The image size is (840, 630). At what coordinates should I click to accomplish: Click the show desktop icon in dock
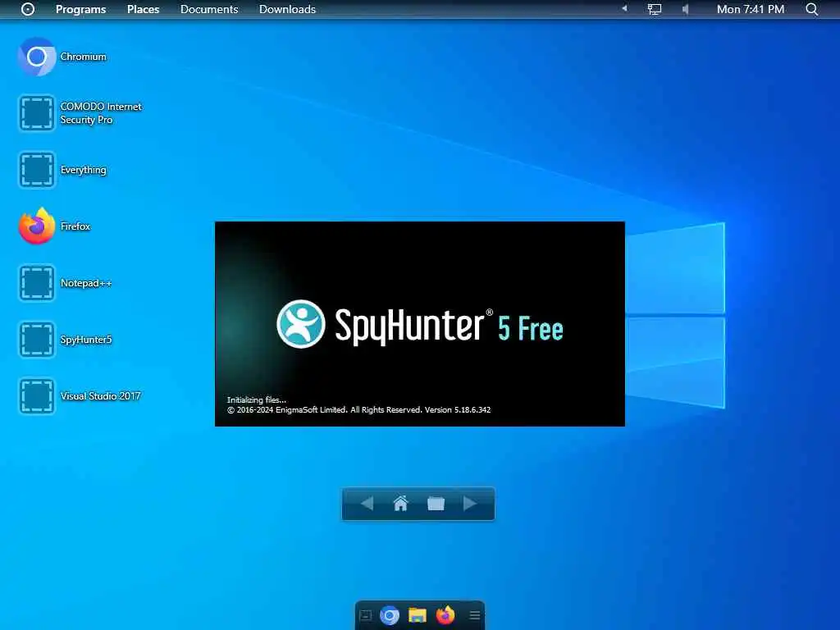(366, 615)
